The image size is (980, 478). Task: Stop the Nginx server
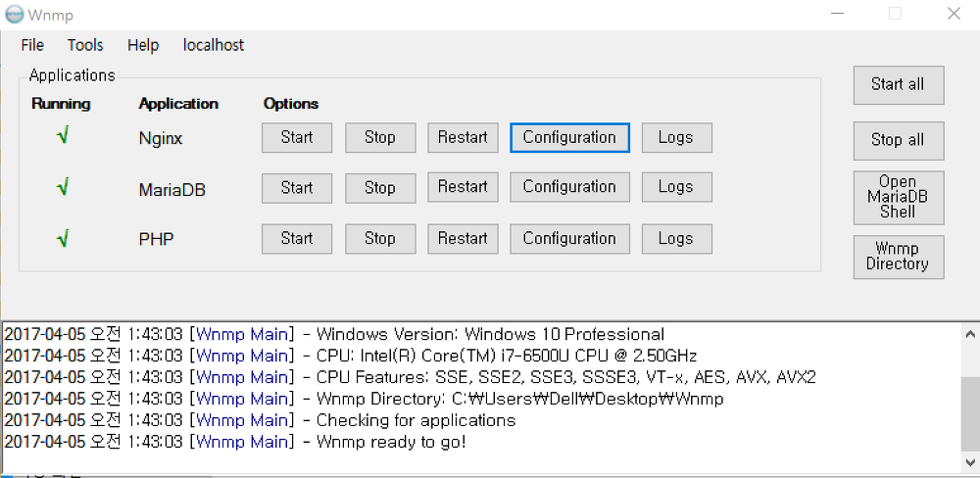380,137
